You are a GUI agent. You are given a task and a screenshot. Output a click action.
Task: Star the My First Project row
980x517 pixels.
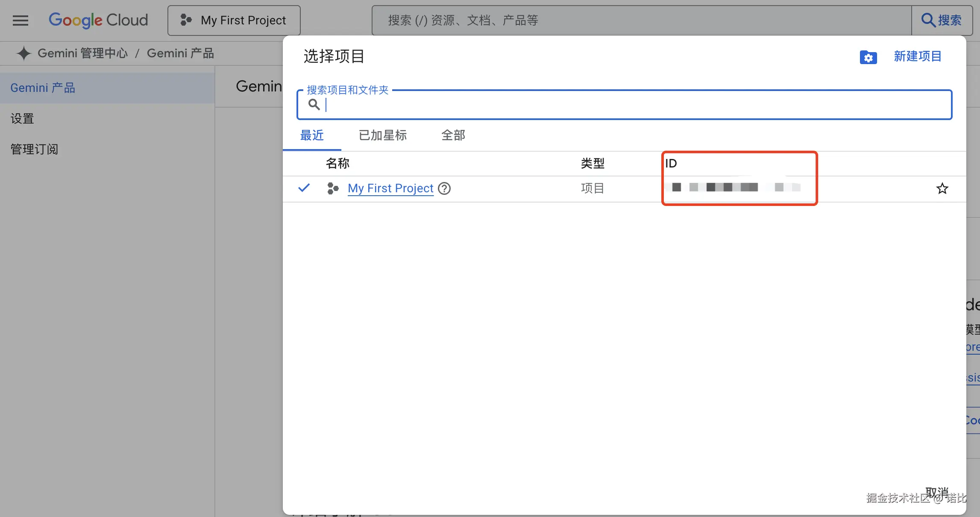point(942,188)
